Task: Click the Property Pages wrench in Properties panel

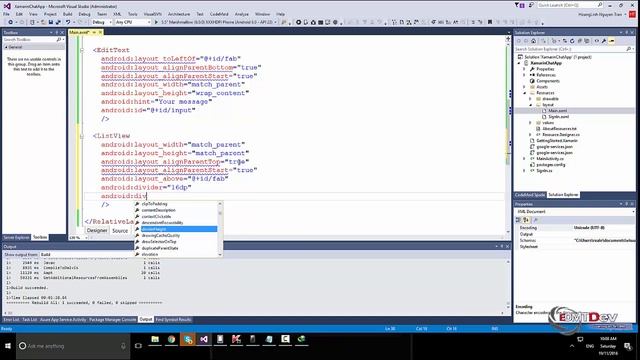Action: pyautogui.click(x=536, y=220)
